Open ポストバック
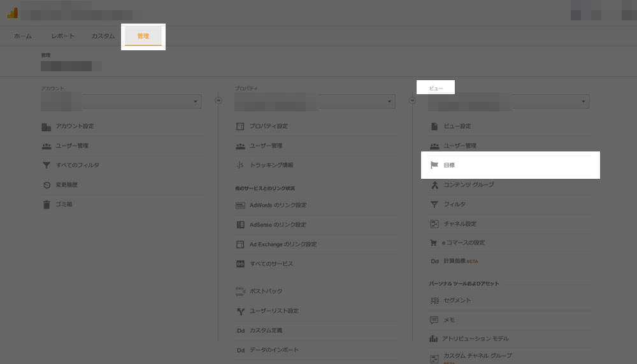The width and height of the screenshot is (637, 364). click(266, 291)
